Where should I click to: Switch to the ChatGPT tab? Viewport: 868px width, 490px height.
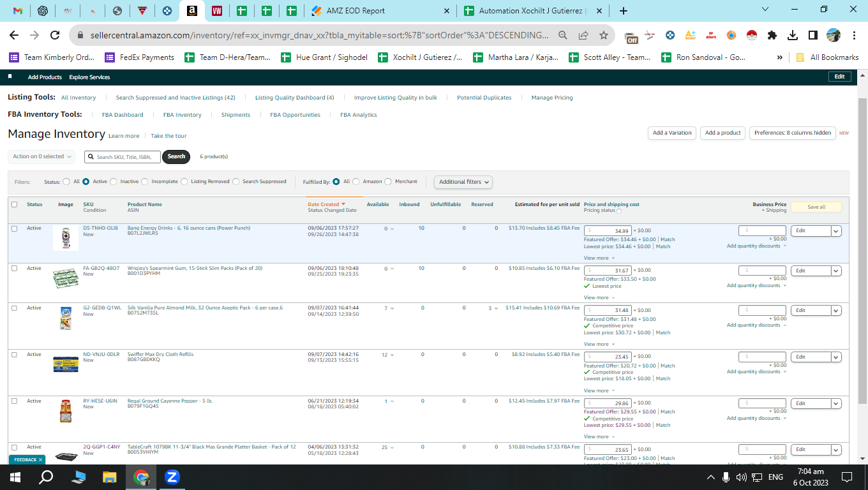[43, 11]
